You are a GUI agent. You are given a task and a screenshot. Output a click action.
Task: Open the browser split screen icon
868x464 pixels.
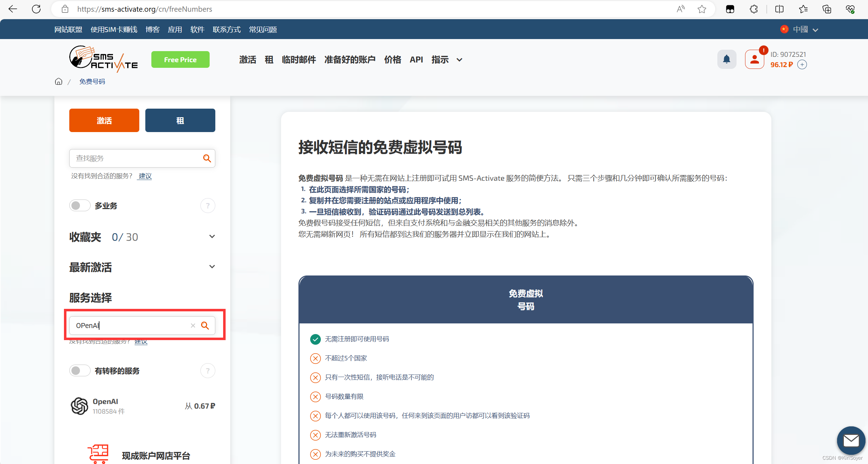click(779, 9)
